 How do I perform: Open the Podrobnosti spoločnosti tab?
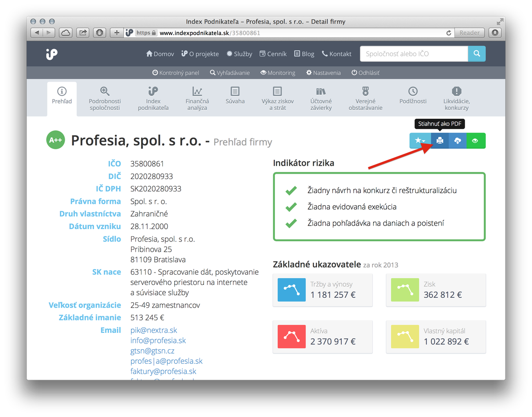pyautogui.click(x=105, y=99)
